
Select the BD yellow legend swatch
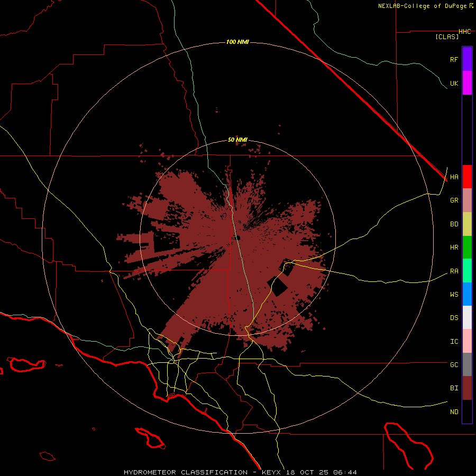[x=467, y=224]
